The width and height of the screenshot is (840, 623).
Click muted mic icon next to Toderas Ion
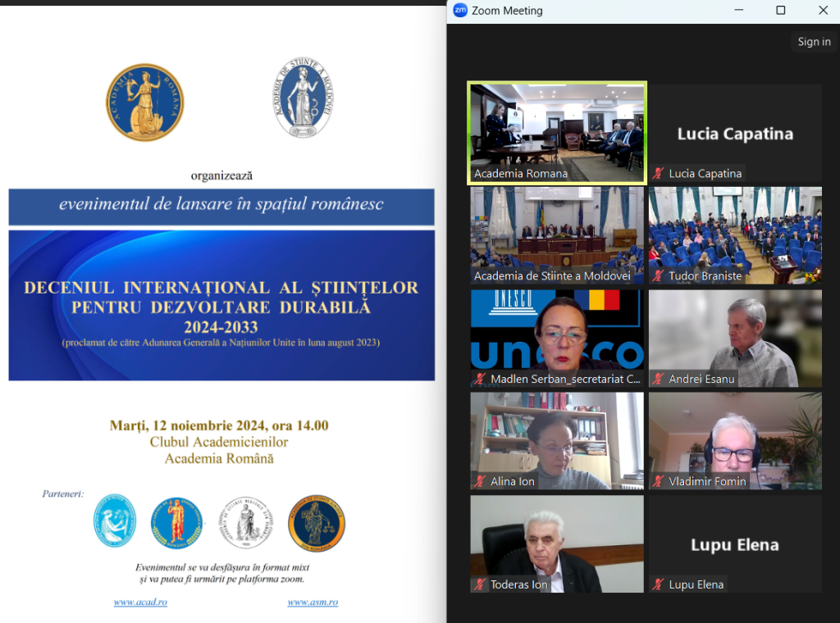(x=480, y=584)
